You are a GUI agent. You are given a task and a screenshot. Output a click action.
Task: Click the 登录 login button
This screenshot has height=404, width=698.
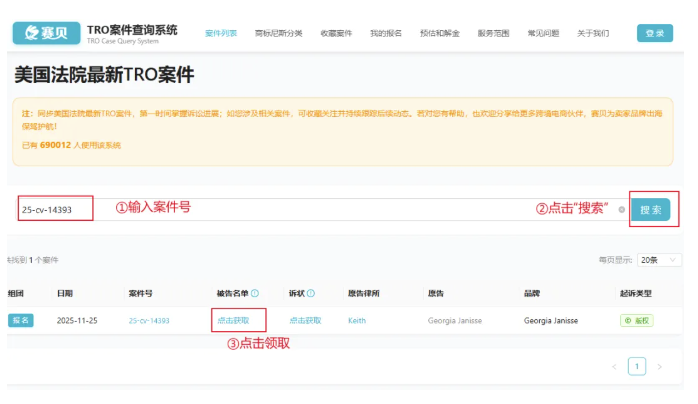tap(654, 33)
